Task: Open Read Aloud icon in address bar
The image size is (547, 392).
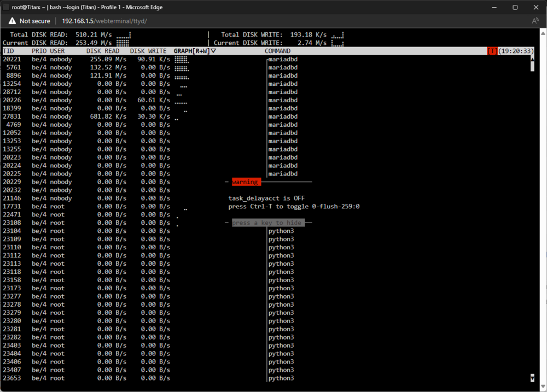Action: coord(535,21)
